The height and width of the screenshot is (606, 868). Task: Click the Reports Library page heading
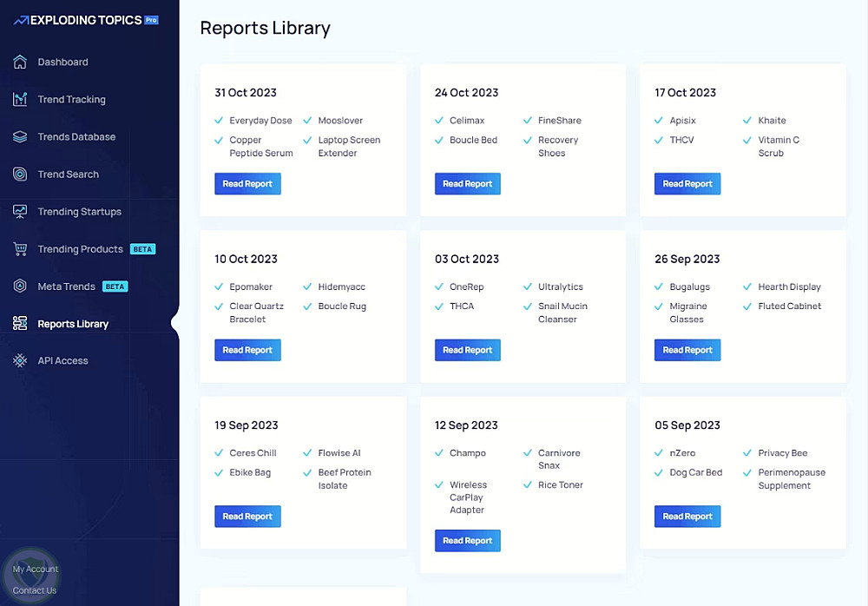(x=265, y=28)
